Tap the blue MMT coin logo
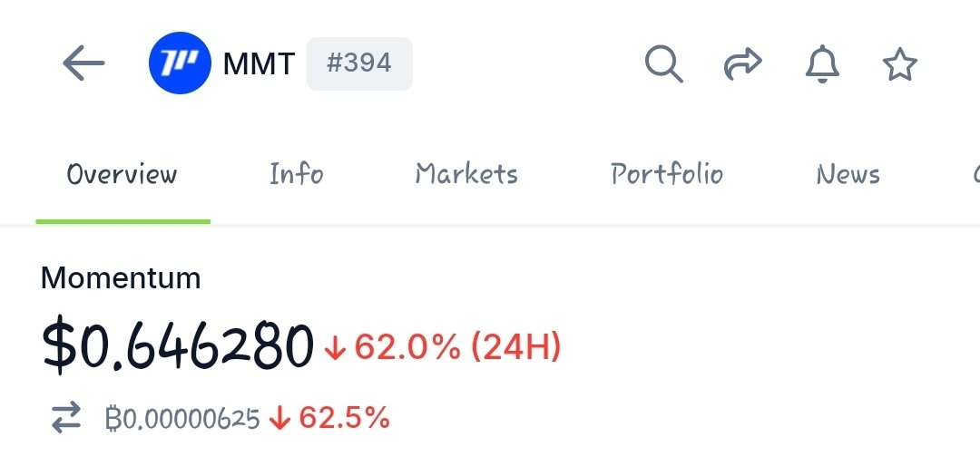 [180, 64]
